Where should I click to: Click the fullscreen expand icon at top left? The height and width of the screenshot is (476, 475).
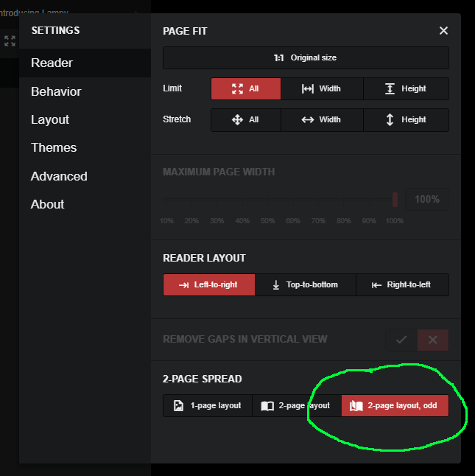[10, 41]
